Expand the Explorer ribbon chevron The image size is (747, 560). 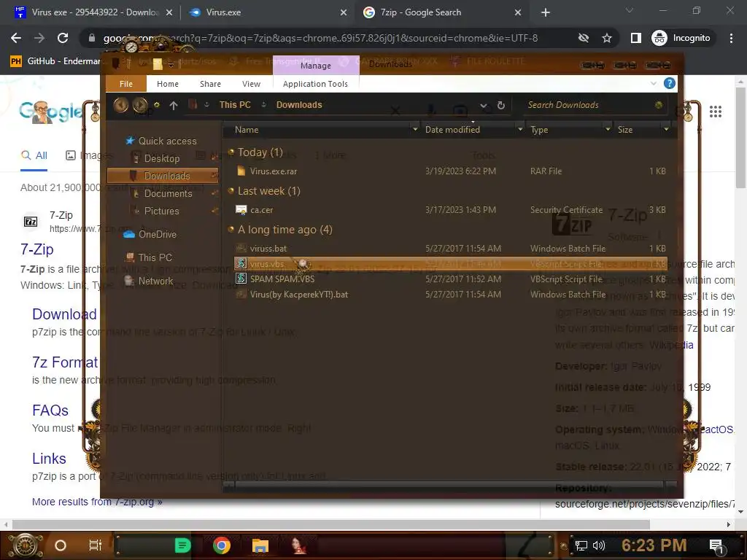pos(654,83)
